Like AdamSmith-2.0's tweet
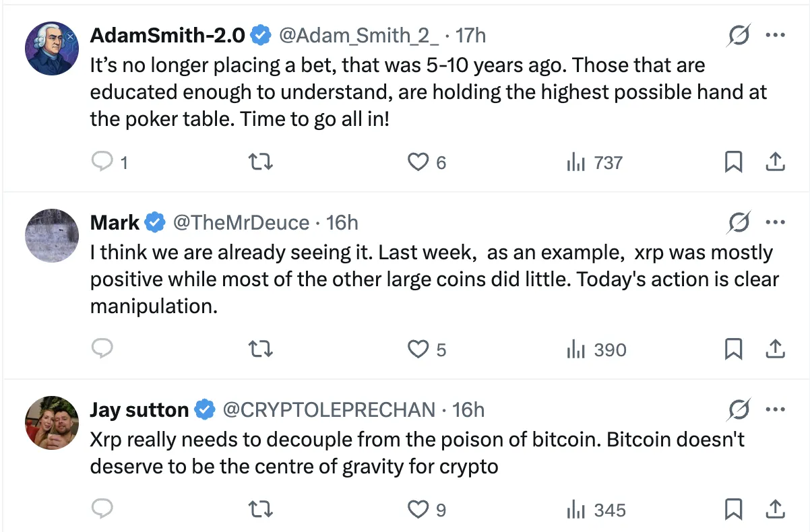This screenshot has width=810, height=532. (x=418, y=162)
